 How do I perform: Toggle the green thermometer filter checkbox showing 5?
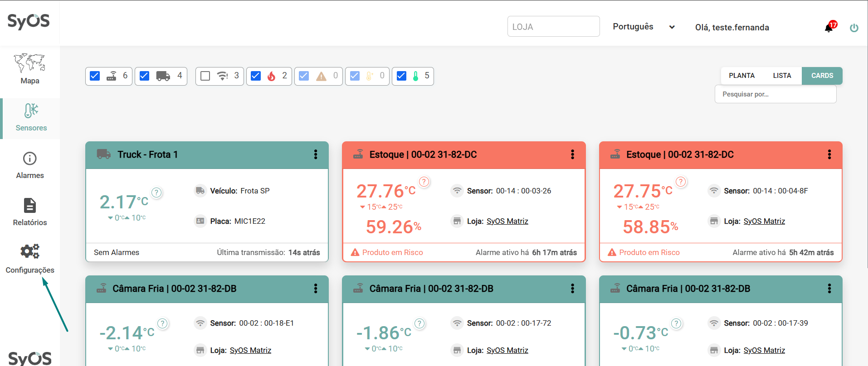(401, 76)
